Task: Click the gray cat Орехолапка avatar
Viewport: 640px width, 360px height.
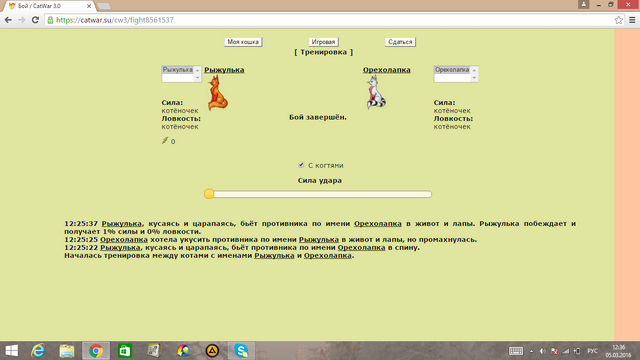Action: coord(376,93)
